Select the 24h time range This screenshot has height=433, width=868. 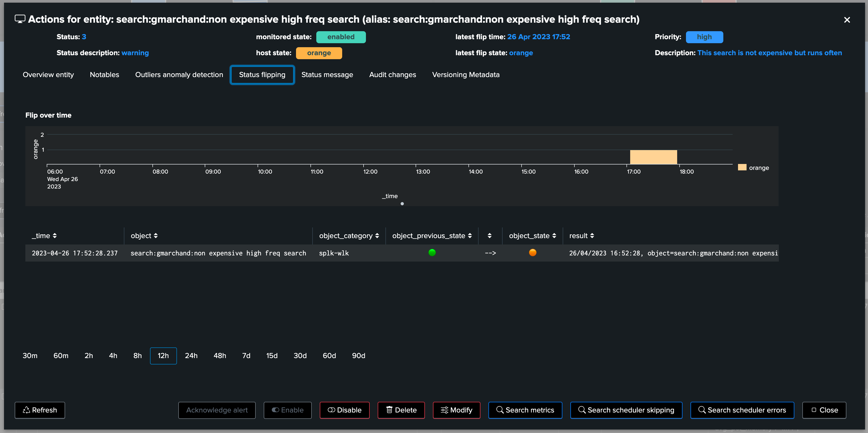[191, 356]
